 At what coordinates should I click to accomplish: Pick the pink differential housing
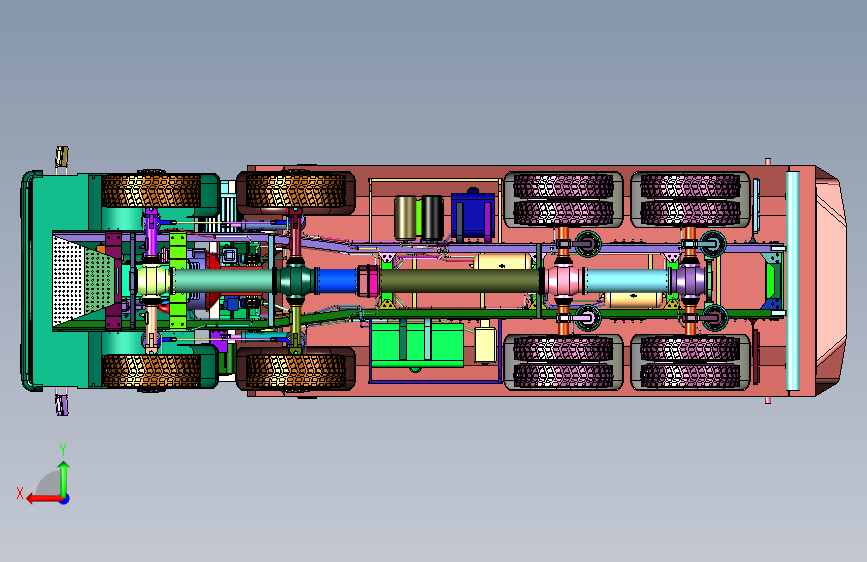tap(563, 280)
